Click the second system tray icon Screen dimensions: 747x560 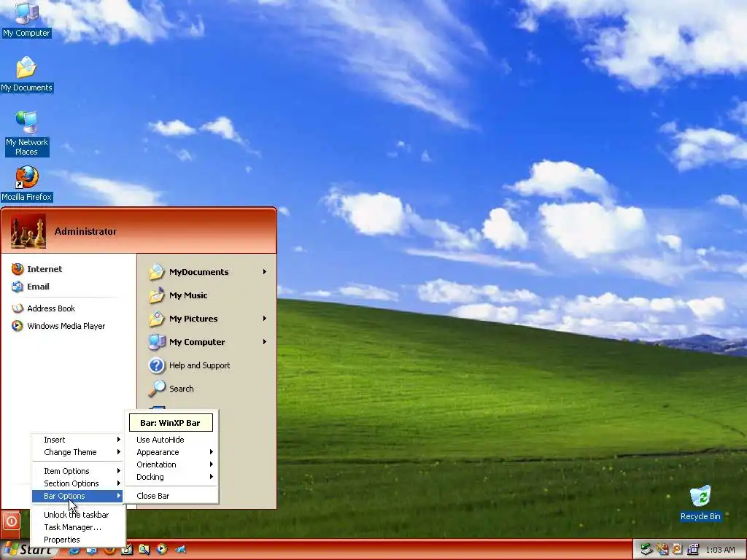662,550
